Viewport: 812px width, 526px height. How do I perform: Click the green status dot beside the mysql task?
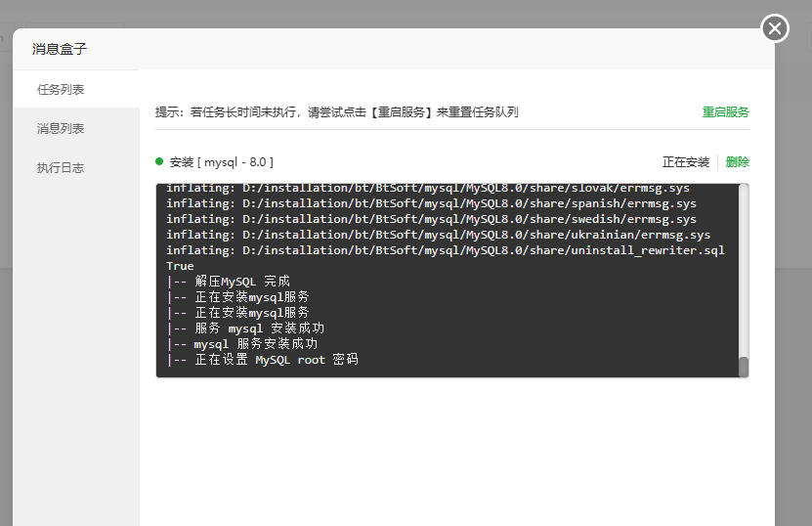coord(159,161)
